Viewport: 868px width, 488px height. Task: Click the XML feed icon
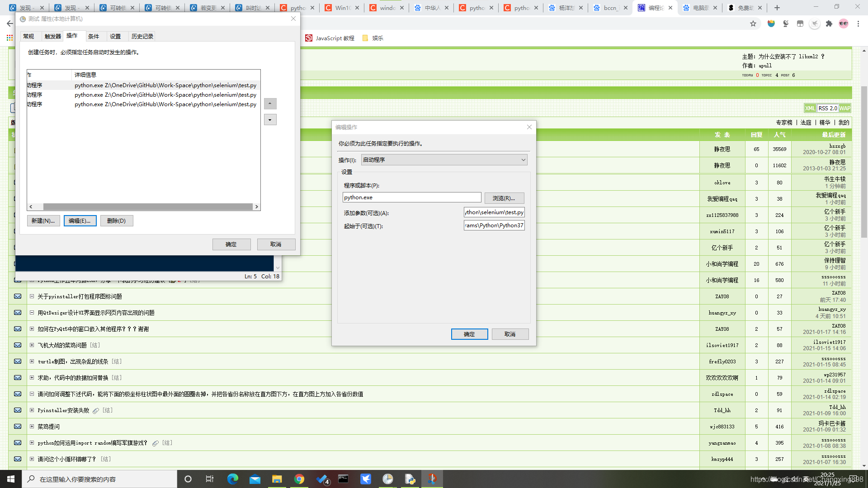click(810, 108)
